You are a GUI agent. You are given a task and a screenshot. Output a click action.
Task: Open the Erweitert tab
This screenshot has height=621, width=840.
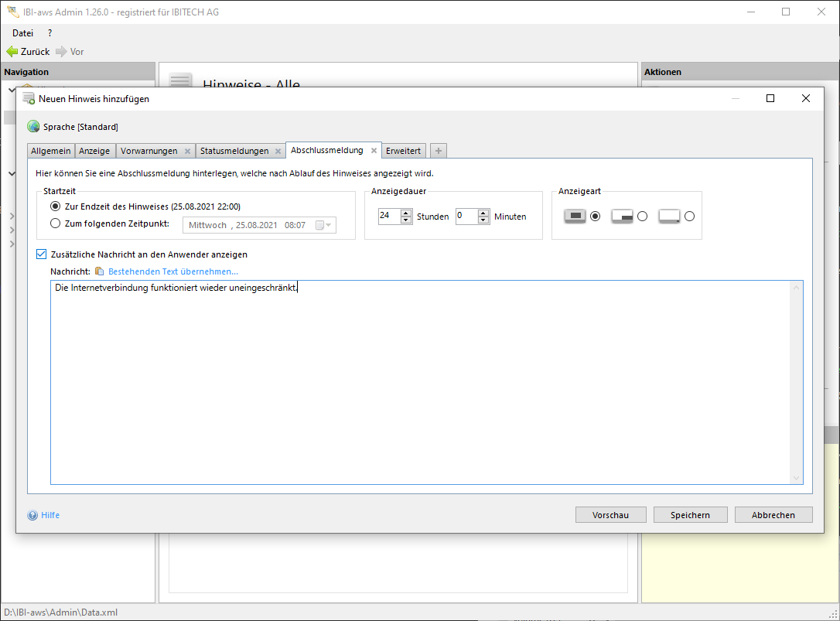[x=403, y=151]
